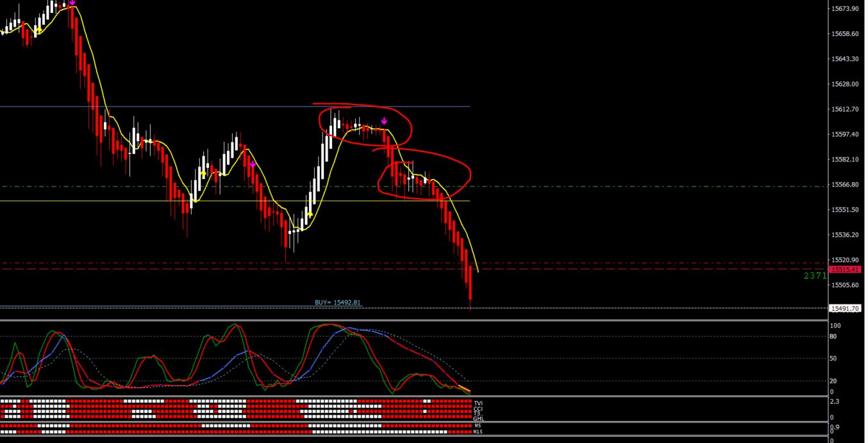The image size is (868, 443).
Task: Click the 15673.90 price axis label
Action: pyautogui.click(x=844, y=8)
